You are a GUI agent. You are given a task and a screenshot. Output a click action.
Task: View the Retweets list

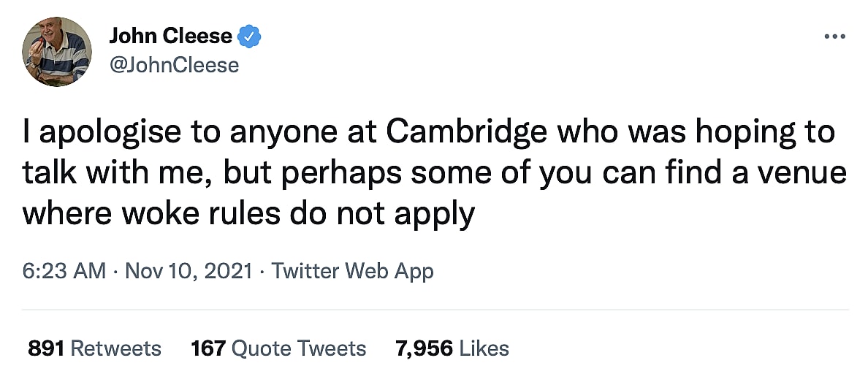115,348
